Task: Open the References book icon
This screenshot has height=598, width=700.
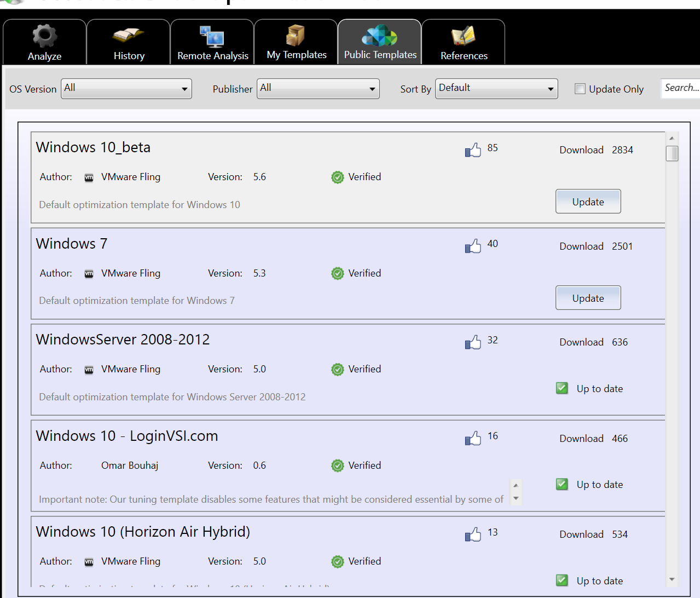Action: pos(463,36)
